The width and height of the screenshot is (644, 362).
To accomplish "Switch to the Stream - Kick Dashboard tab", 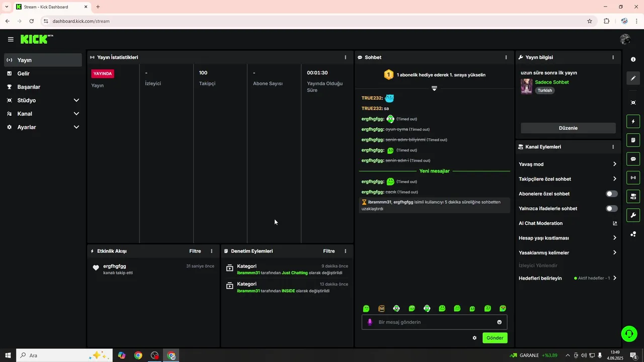I will (x=51, y=7).
